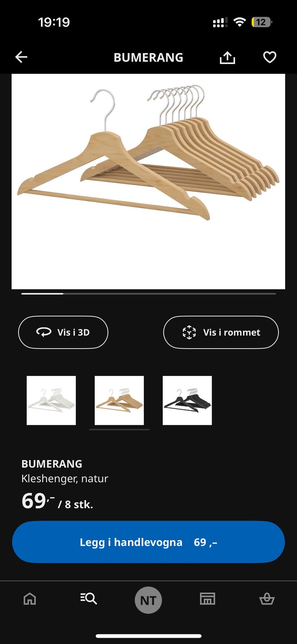Viewport: 297px width, 644px height.
Task: Open the share icon
Action: (x=227, y=57)
